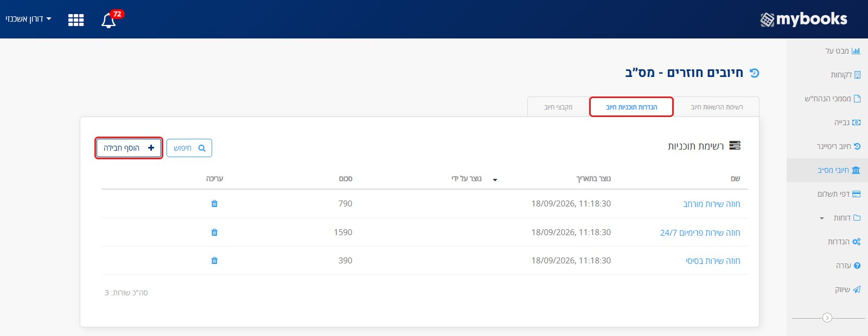Open the דורון אשכנזי user dropdown
The image size is (868, 336).
tap(28, 19)
